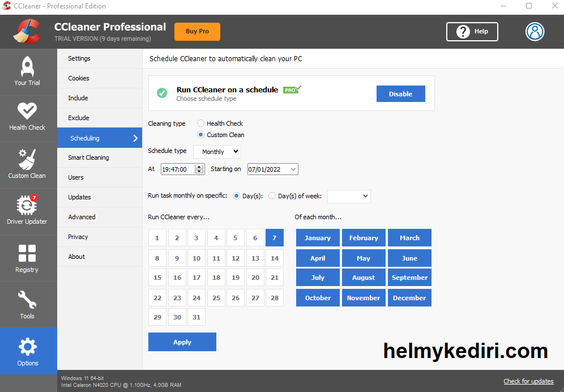Image resolution: width=564 pixels, height=392 pixels.
Task: Click the green checkmark schedule status icon
Action: pyautogui.click(x=162, y=93)
